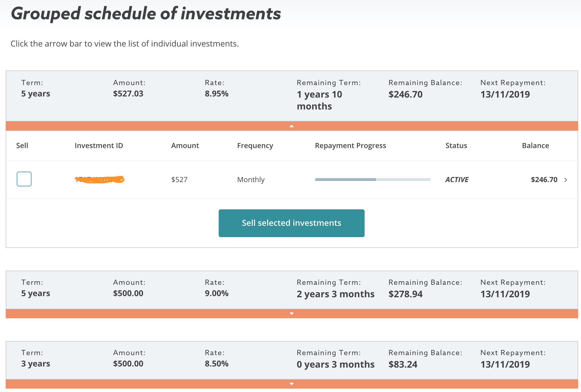This screenshot has width=581, height=392.
Task: Click the ACTIVE status label
Action: [456, 180]
